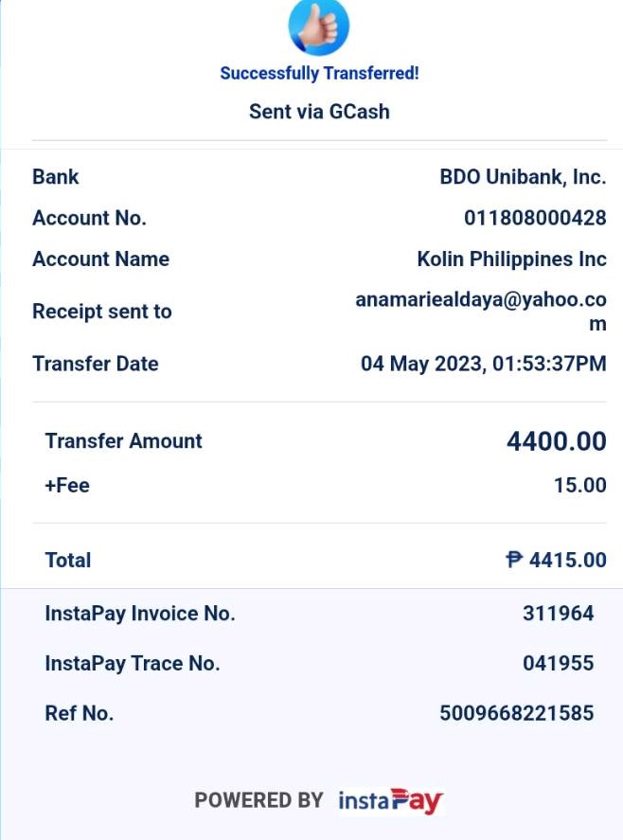This screenshot has height=840, width=623.
Task: Click the Transfer Amount label
Action: click(123, 441)
